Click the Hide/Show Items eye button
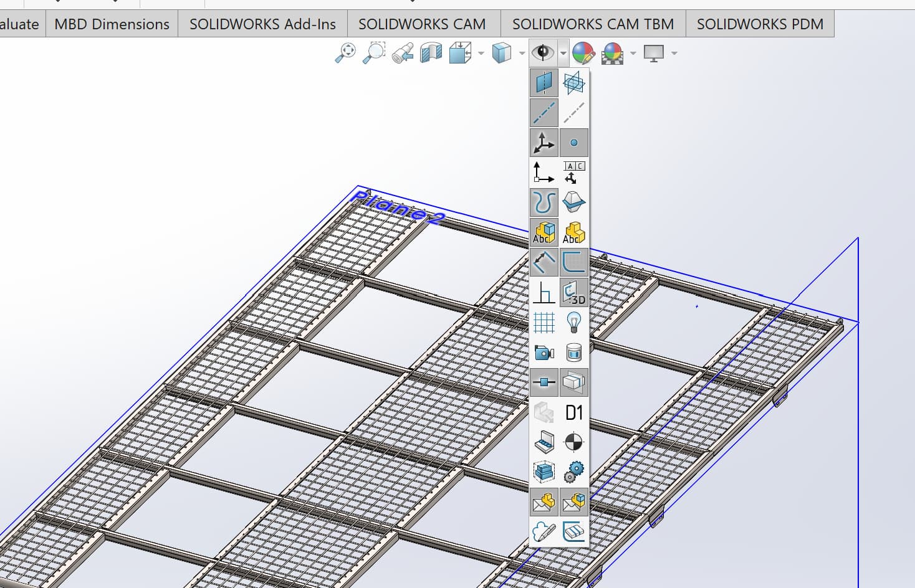Viewport: 915px width, 588px height. click(x=542, y=53)
